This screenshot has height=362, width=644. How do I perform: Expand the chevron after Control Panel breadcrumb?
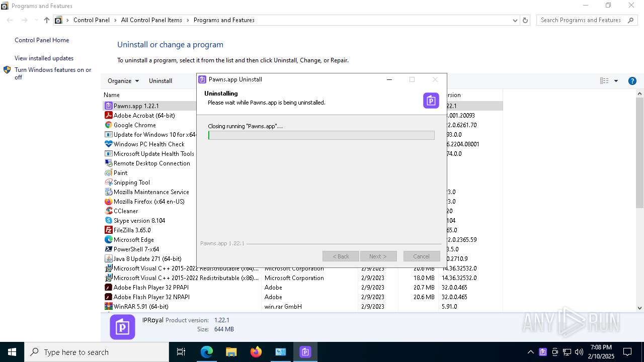click(x=115, y=20)
